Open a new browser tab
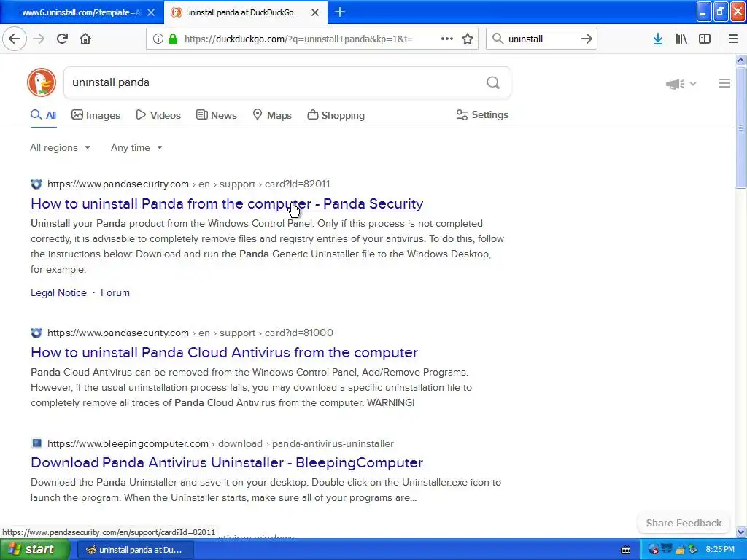The width and height of the screenshot is (747, 560). (x=340, y=12)
